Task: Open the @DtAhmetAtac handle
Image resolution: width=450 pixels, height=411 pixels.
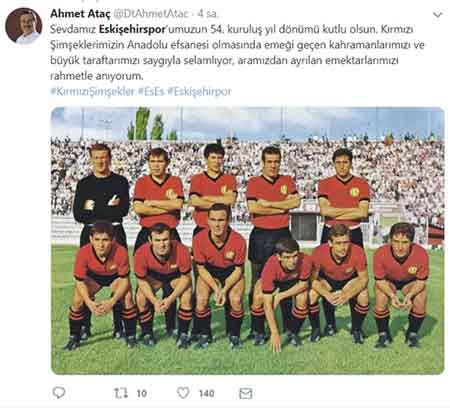Action: [151, 14]
